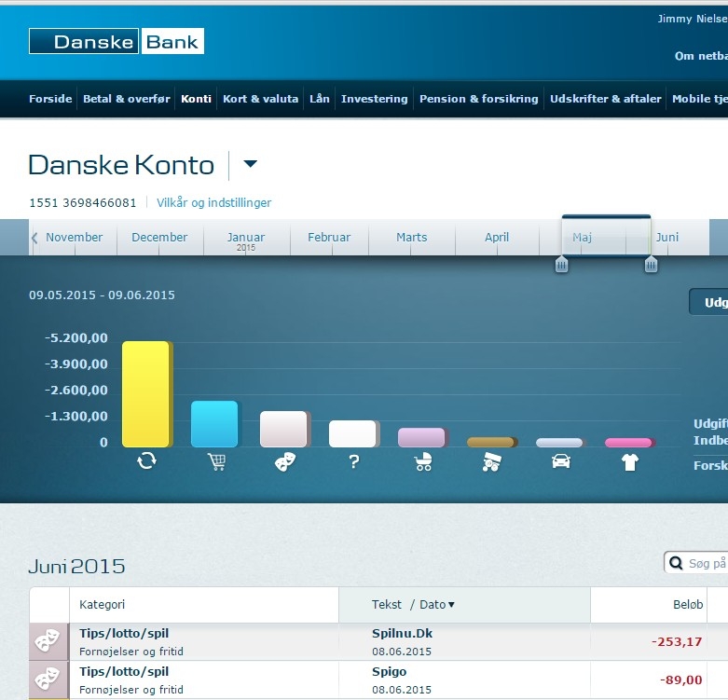Click the left handle of timeline range slider
Viewport: 728px width, 700px height.
[561, 266]
